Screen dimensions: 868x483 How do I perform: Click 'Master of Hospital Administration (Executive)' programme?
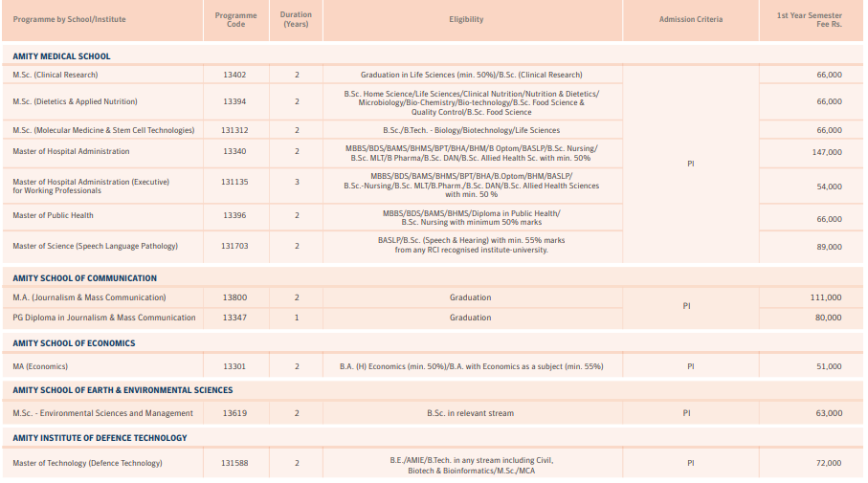click(x=91, y=186)
